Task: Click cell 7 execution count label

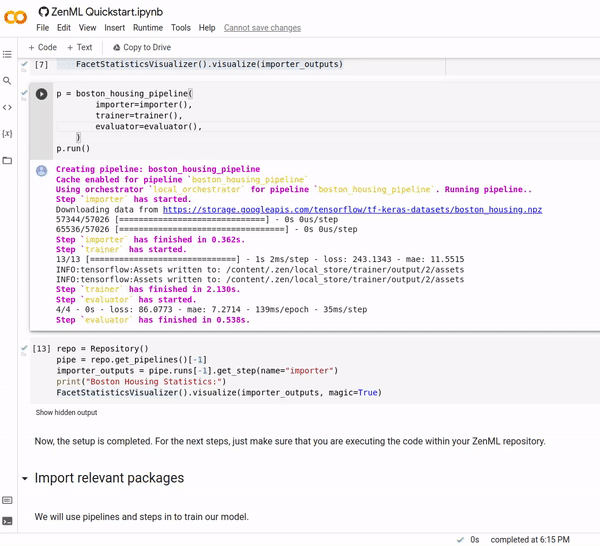Action: pyautogui.click(x=41, y=64)
